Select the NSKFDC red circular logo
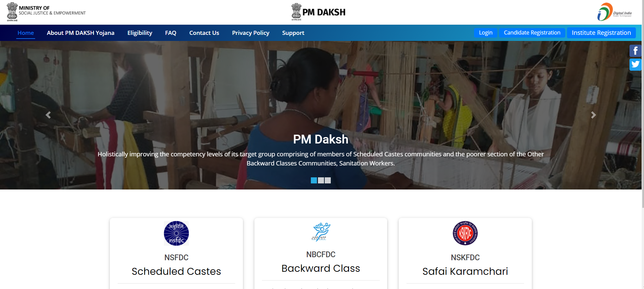 click(x=465, y=233)
